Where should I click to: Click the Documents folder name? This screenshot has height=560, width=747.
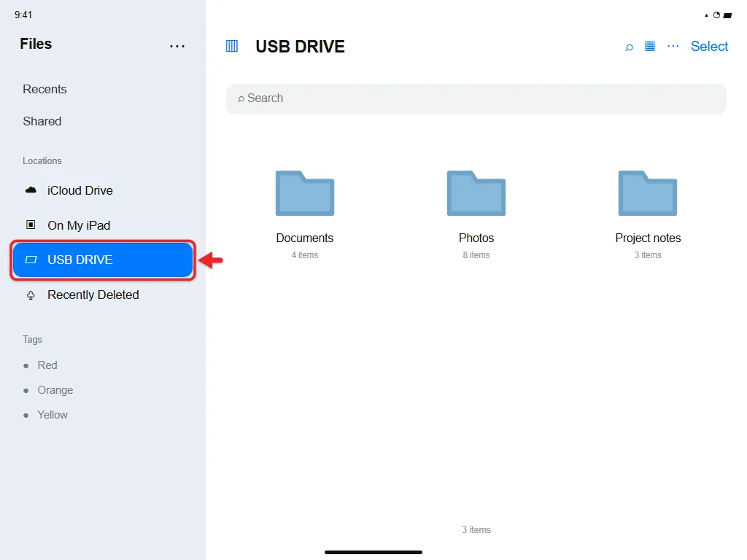[305, 238]
